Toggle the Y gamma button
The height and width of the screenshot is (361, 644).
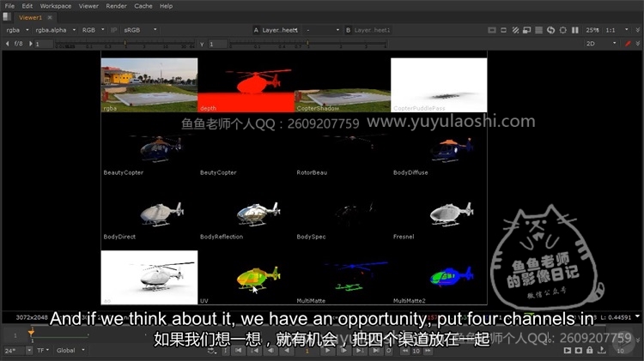[202, 44]
